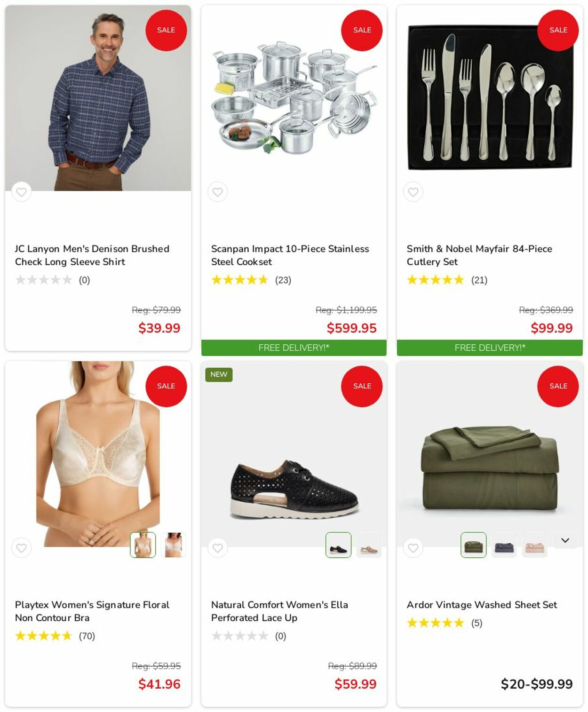
Task: Select the olive green sheet set swatch
Action: coord(473,545)
